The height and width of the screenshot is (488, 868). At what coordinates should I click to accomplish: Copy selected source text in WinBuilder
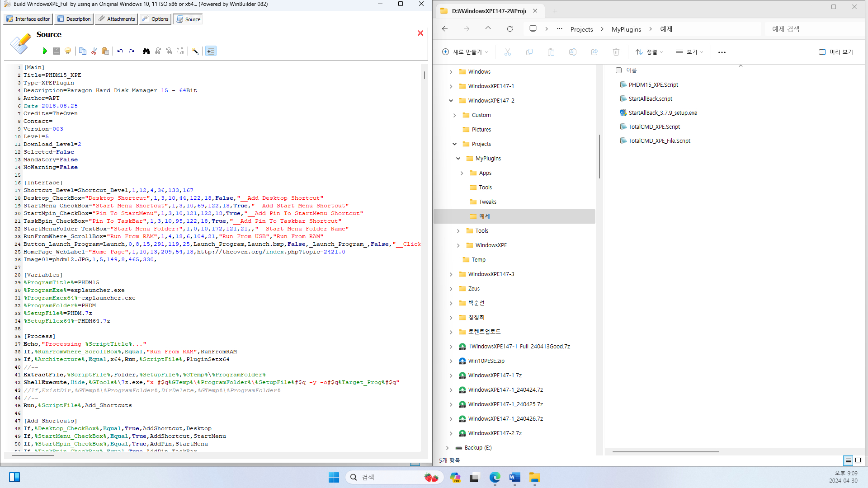tap(82, 51)
